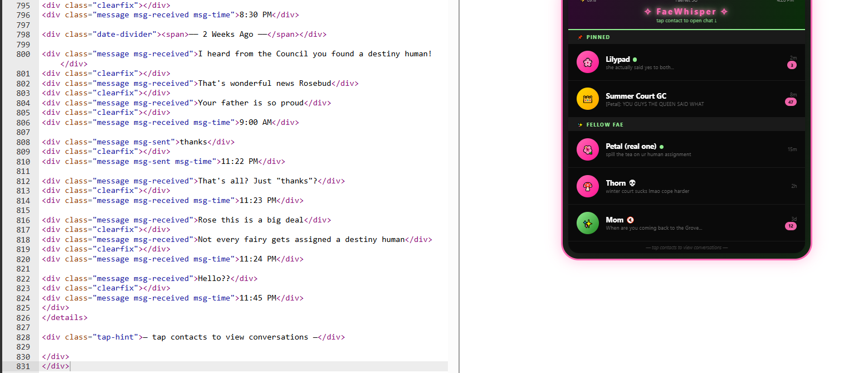Click the sent message text 'thanks' on line 808
This screenshot has width=868, height=373.
tap(193, 142)
